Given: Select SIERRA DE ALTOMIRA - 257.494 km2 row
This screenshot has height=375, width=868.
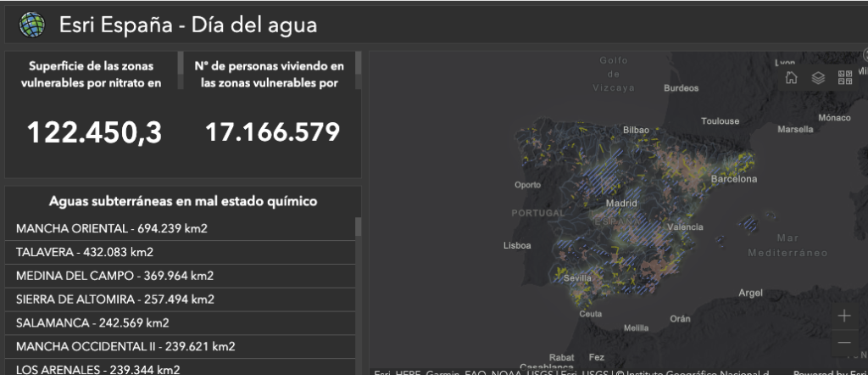Looking at the screenshot, I should point(180,299).
